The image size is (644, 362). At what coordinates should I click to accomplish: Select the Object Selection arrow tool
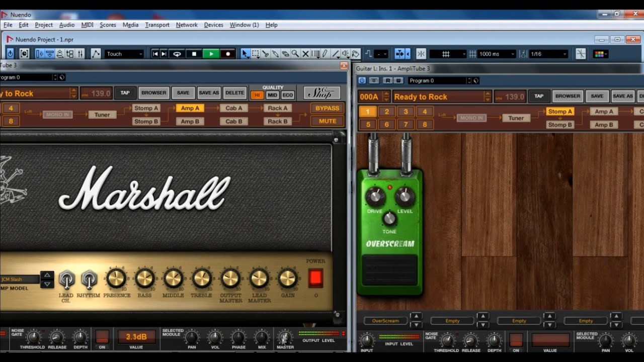(x=245, y=54)
